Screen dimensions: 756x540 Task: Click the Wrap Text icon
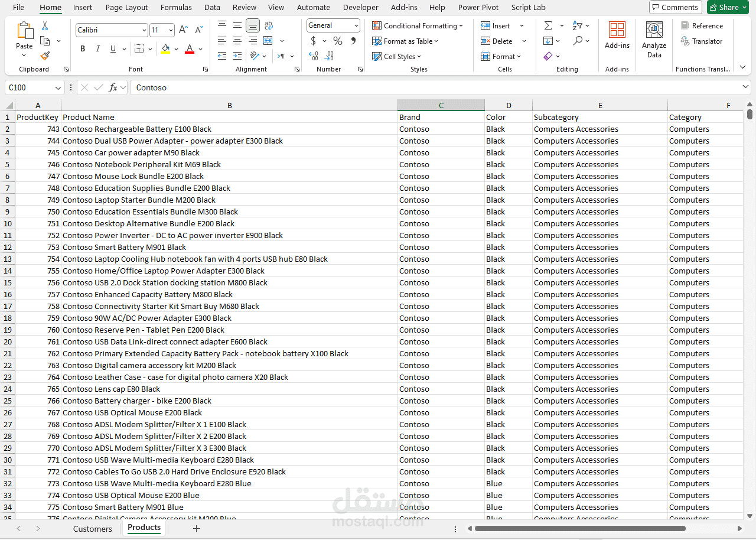[x=269, y=25]
